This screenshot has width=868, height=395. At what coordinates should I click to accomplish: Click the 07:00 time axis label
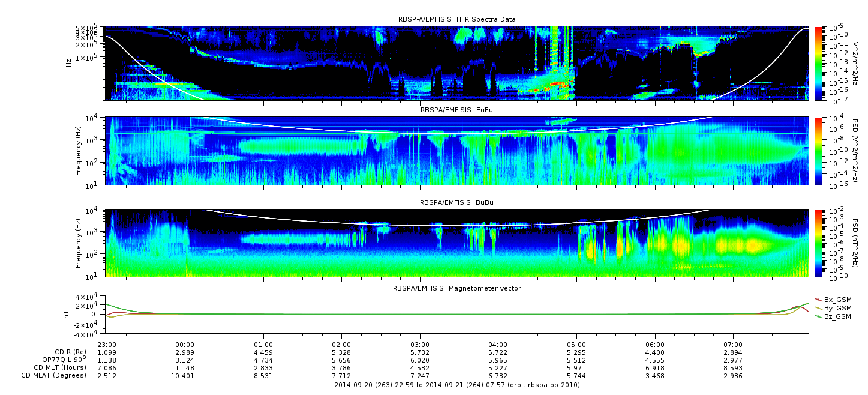coord(733,345)
